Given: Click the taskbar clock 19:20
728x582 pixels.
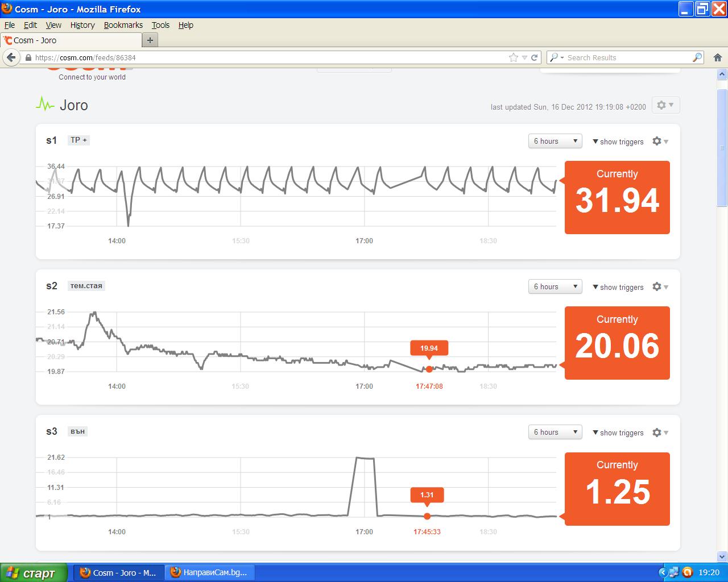Looking at the screenshot, I should 709,572.
